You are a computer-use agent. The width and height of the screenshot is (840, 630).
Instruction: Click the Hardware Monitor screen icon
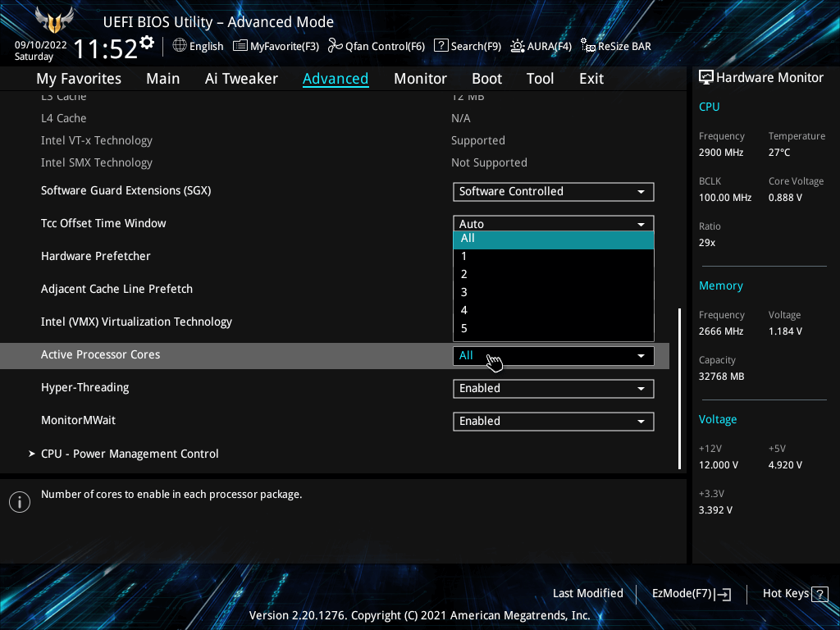706,78
